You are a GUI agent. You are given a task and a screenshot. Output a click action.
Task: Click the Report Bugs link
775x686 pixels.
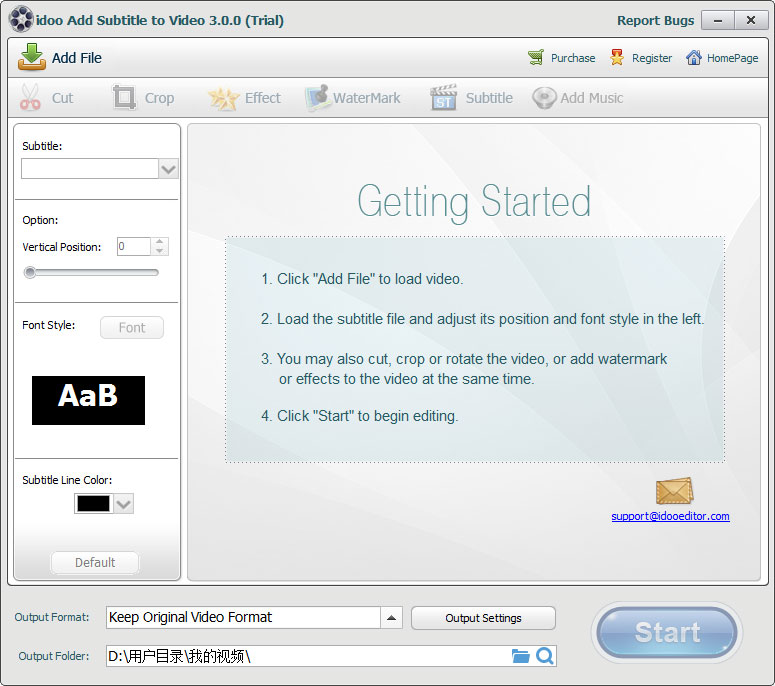point(655,20)
